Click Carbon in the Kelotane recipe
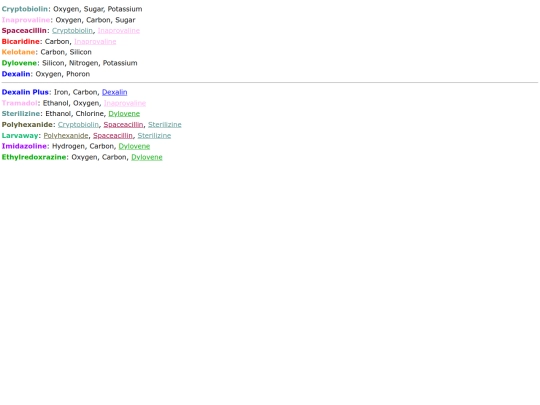Viewport: 540px width, 405px height. click(x=53, y=52)
